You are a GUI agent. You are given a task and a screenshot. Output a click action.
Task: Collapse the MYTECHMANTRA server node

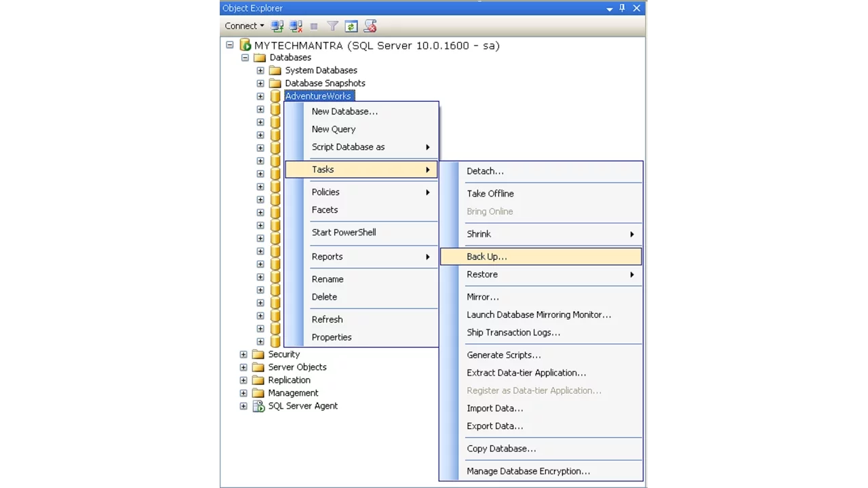pyautogui.click(x=230, y=45)
